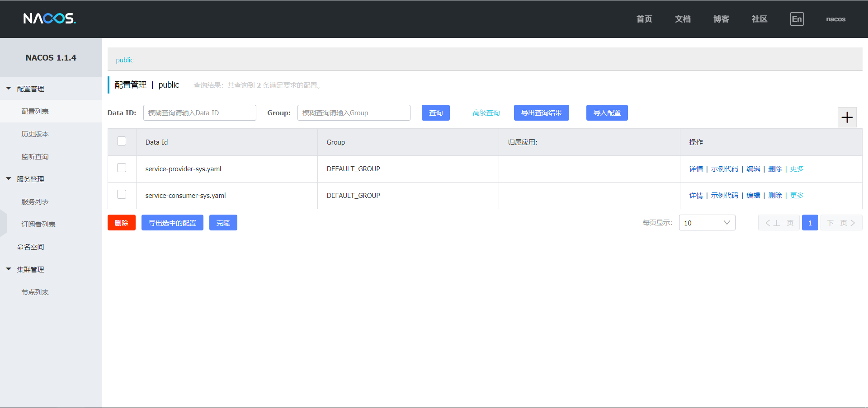Open 更多 options for service-provider-sys.yaml
The width and height of the screenshot is (868, 408).
coord(797,169)
